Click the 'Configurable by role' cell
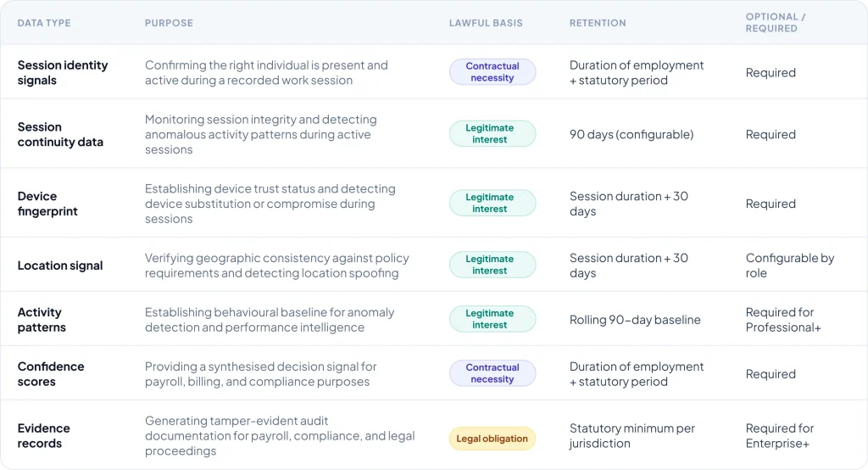Screen dimensions: 868x470 [790, 266]
